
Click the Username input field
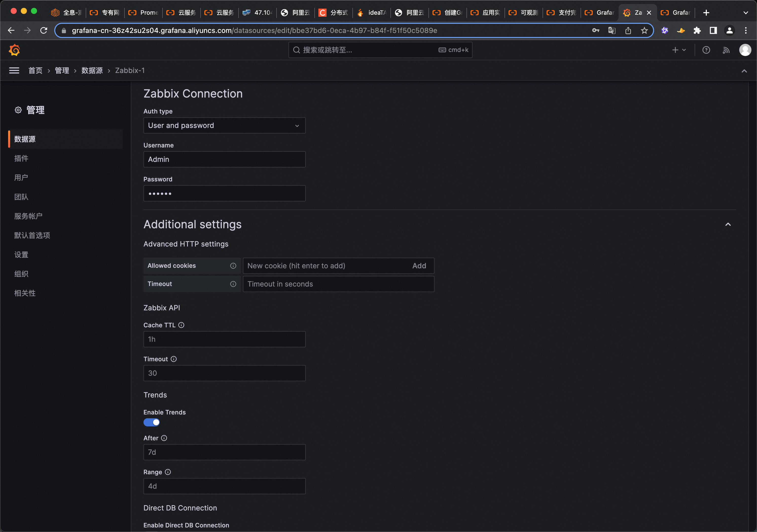(224, 159)
